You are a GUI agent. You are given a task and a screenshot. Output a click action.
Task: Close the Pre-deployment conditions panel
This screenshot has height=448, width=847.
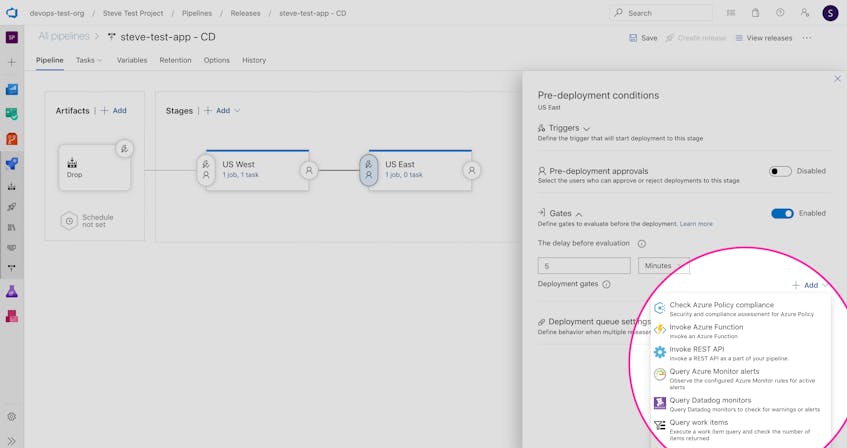pyautogui.click(x=837, y=79)
